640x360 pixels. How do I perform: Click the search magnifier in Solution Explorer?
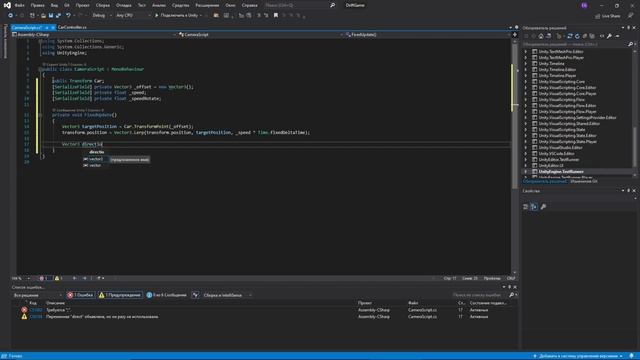tap(630, 44)
